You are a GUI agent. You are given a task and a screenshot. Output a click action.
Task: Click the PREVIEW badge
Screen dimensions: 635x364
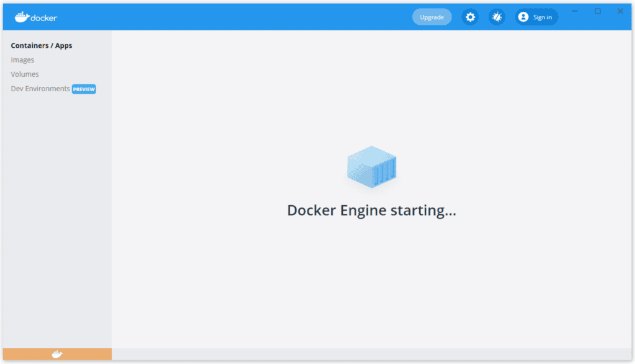[x=84, y=89]
